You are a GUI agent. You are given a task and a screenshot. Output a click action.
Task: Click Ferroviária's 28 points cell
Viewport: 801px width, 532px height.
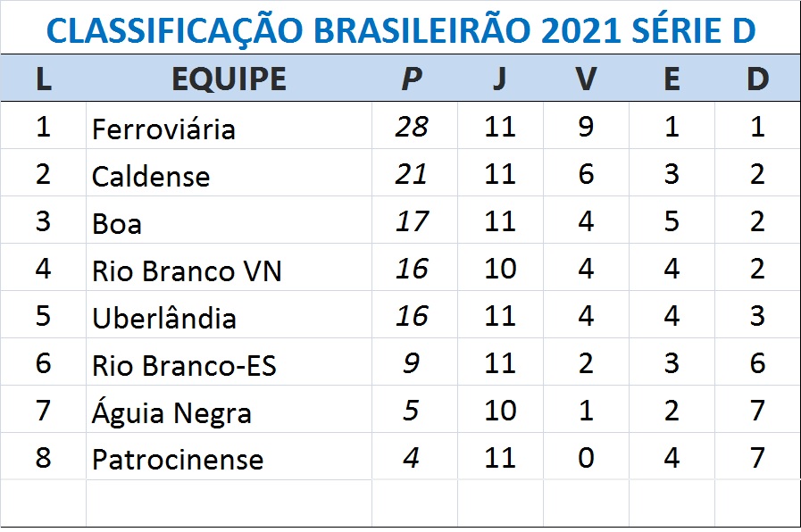(x=412, y=127)
